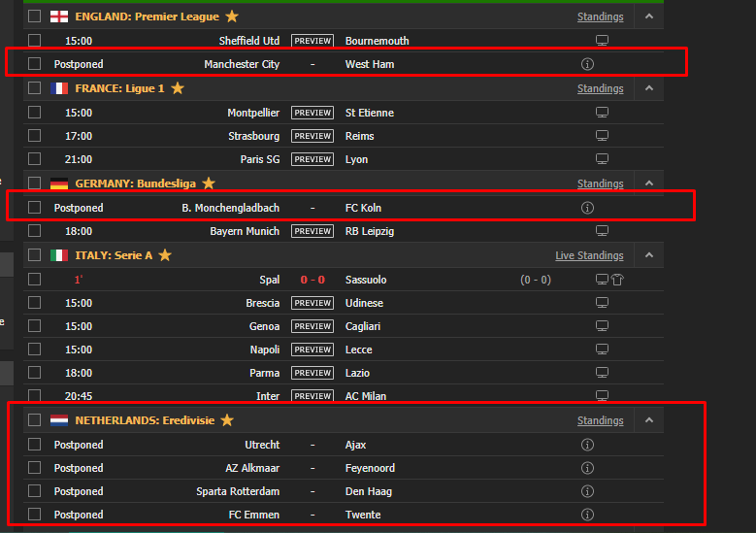
Task: Check the ENGLAND Premier League header checkbox
Action: (35, 17)
